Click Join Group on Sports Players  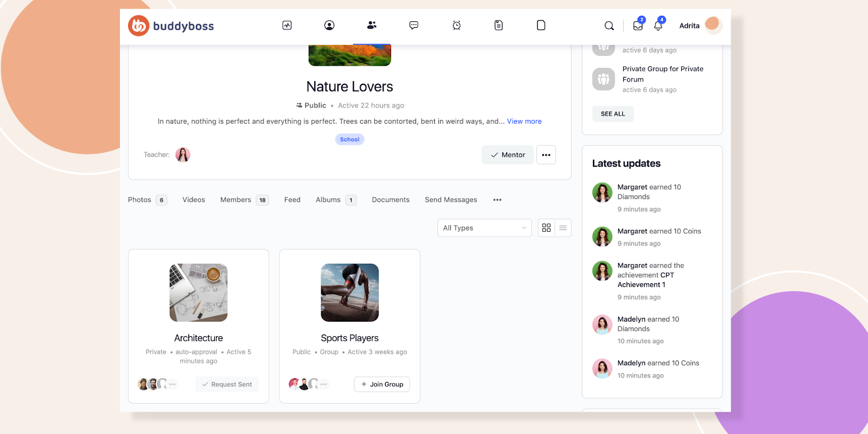[382, 384]
